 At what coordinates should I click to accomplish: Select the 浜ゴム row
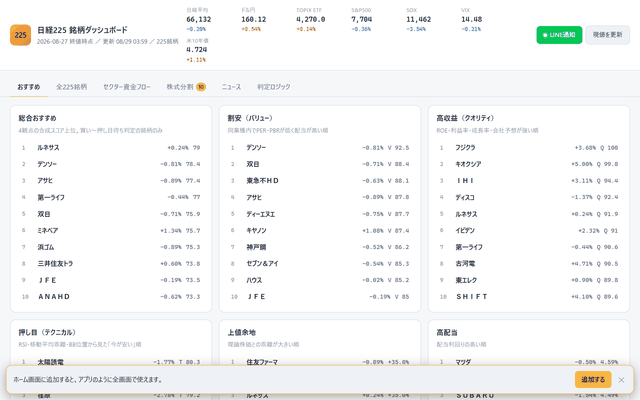[x=111, y=247]
